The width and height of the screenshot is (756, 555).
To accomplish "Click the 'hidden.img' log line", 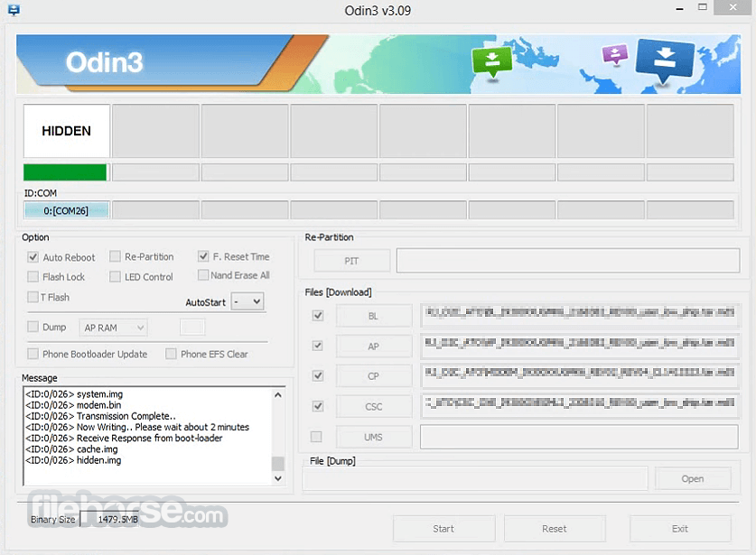I will point(73,460).
